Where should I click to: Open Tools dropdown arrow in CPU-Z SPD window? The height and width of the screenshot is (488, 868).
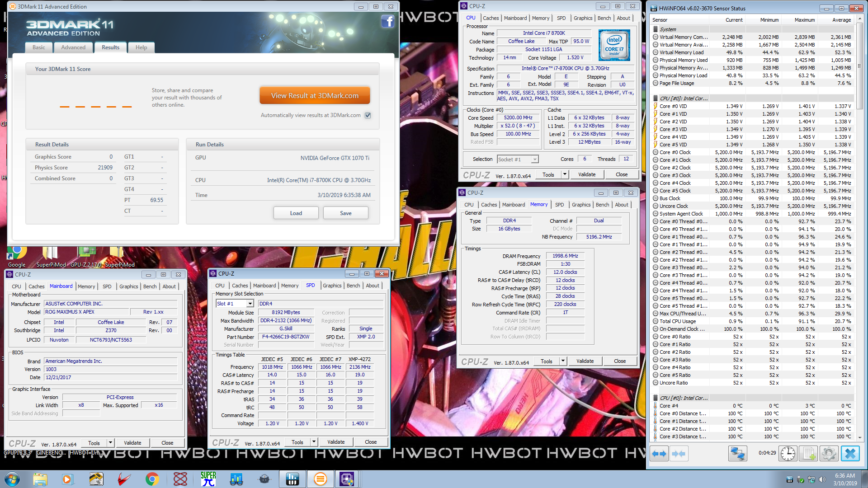pyautogui.click(x=313, y=442)
